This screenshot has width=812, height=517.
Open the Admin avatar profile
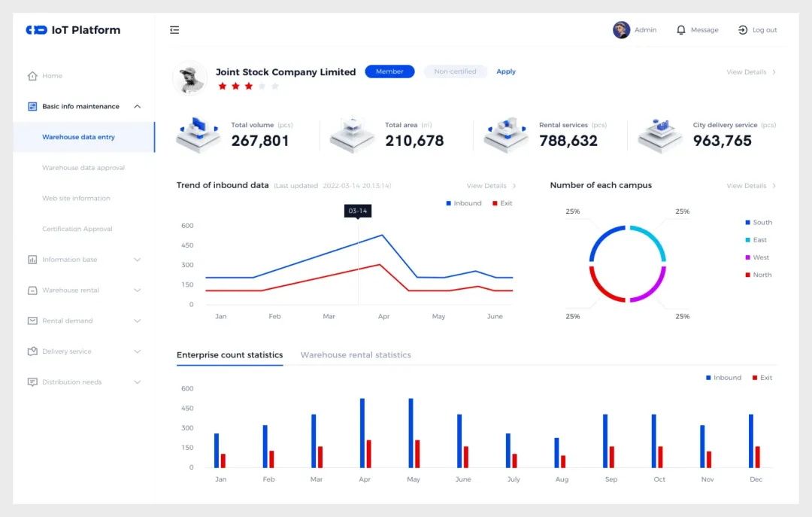(x=622, y=30)
